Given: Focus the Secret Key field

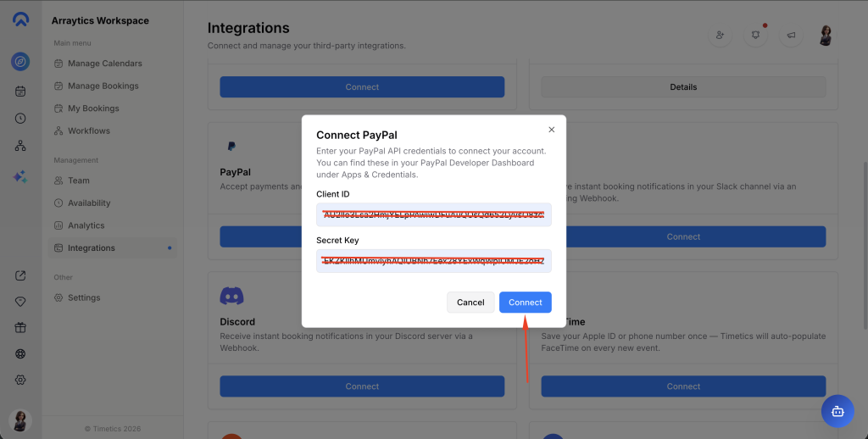Looking at the screenshot, I should tap(433, 261).
